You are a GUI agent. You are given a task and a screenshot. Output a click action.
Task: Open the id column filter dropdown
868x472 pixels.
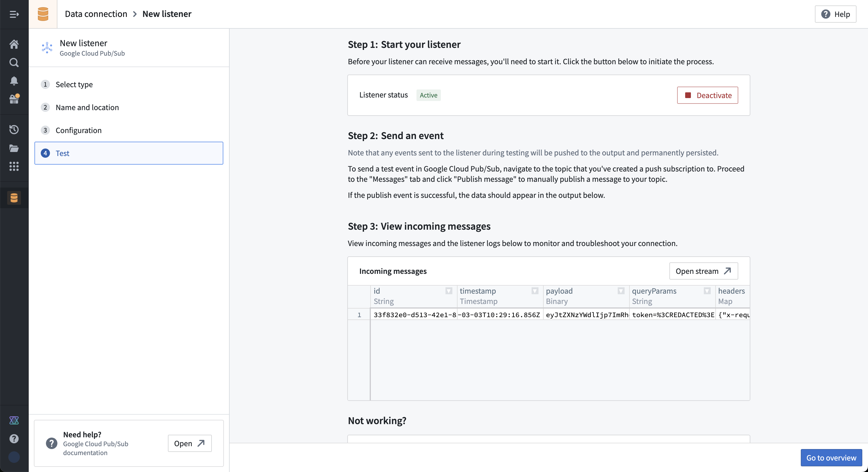pos(448,291)
